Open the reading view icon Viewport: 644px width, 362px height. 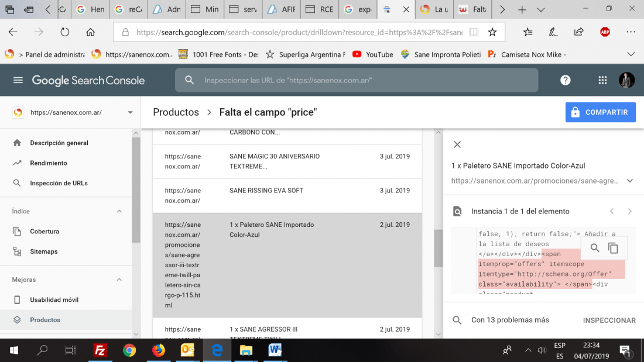point(474,32)
